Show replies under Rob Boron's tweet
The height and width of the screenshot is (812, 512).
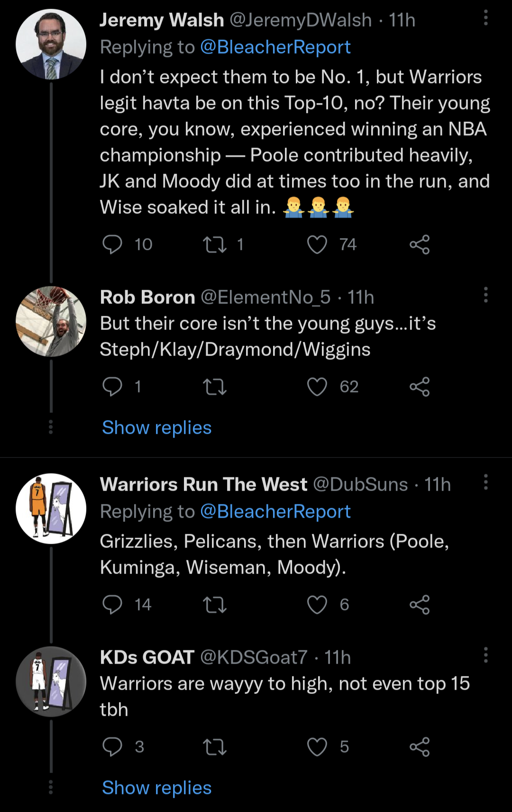click(x=157, y=428)
